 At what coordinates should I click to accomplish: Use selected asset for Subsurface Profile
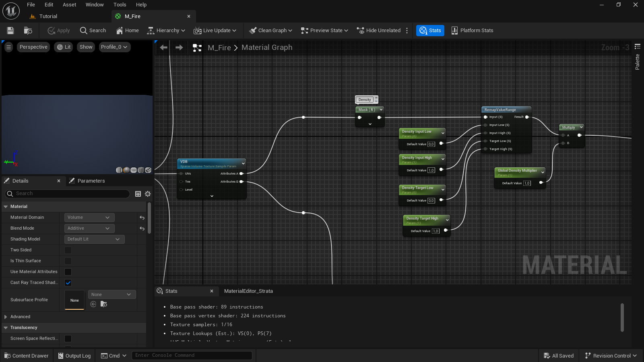[93, 304]
